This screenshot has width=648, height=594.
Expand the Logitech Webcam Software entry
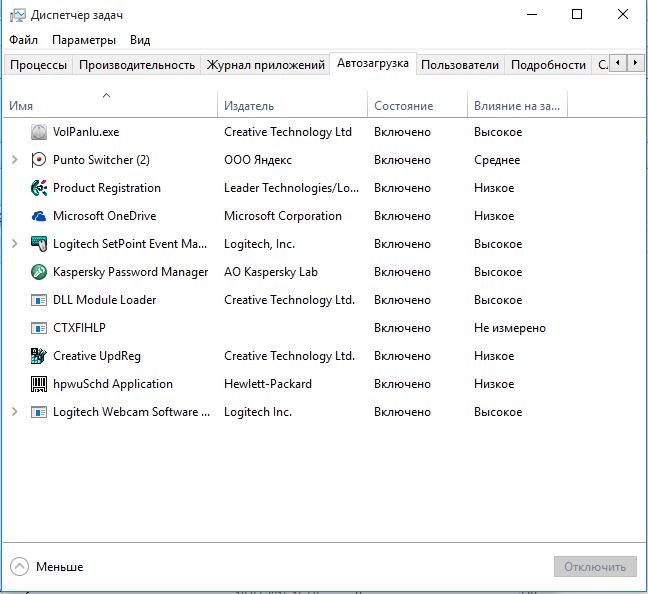click(14, 412)
